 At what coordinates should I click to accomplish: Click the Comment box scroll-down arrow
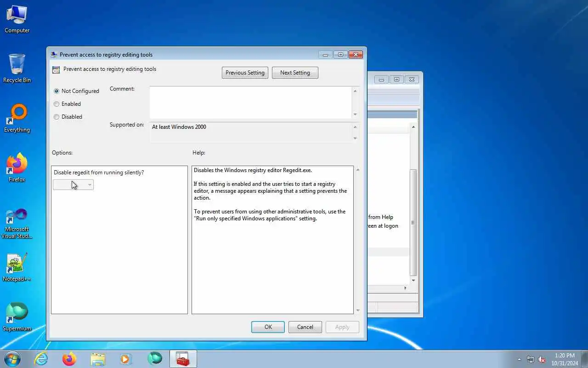355,114
